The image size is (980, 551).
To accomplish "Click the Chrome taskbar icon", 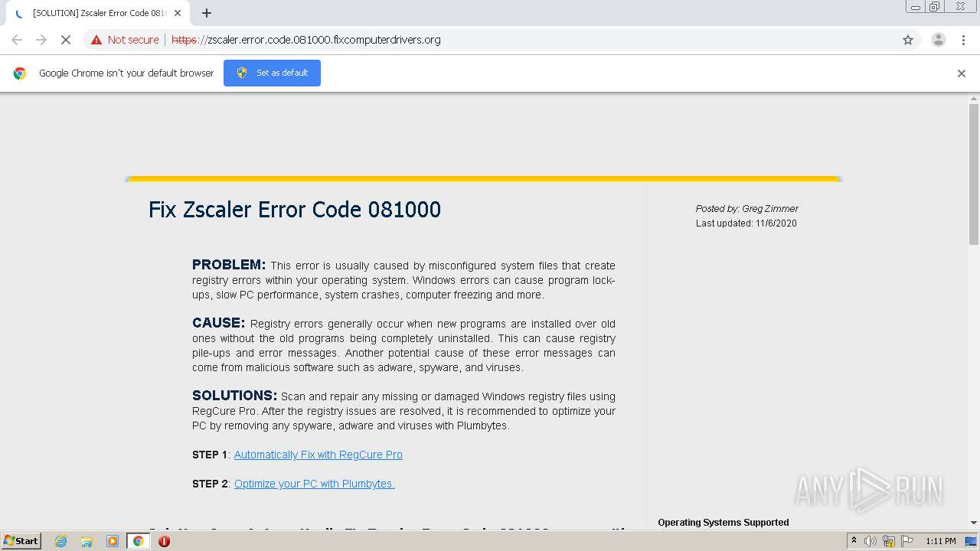I will point(138,541).
